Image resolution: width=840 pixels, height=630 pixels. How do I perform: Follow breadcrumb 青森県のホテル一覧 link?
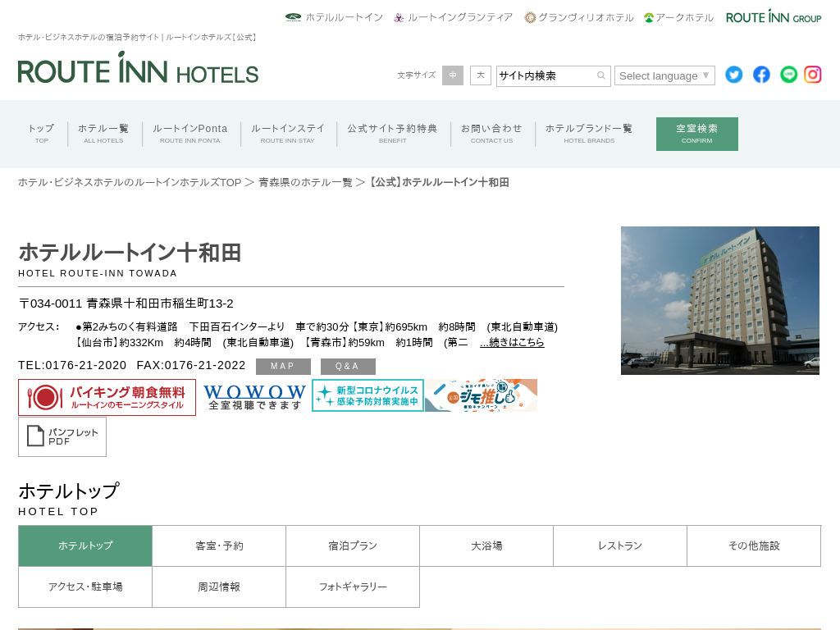tap(305, 183)
